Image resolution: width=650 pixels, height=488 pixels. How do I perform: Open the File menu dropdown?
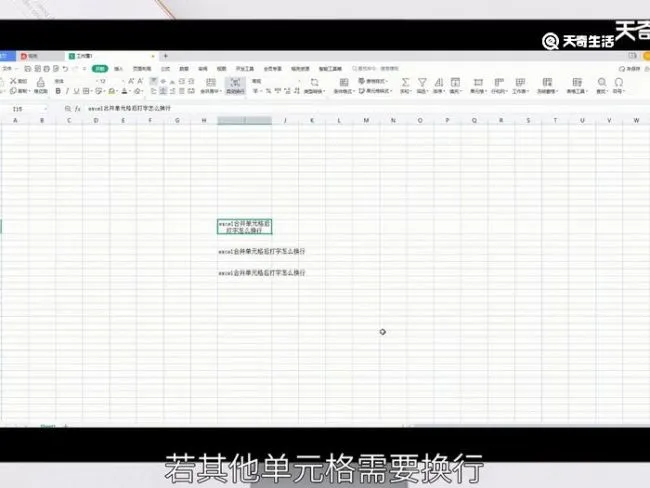pos(9,68)
